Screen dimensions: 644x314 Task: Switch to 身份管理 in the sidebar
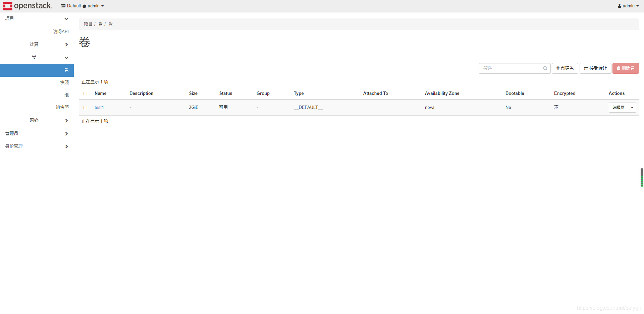14,146
